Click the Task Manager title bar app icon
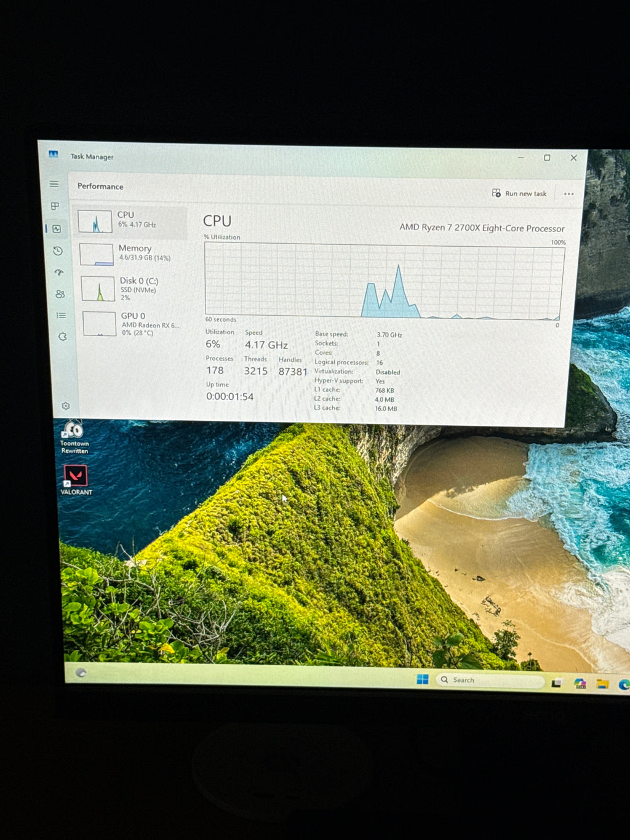The height and width of the screenshot is (840, 630). tap(54, 154)
